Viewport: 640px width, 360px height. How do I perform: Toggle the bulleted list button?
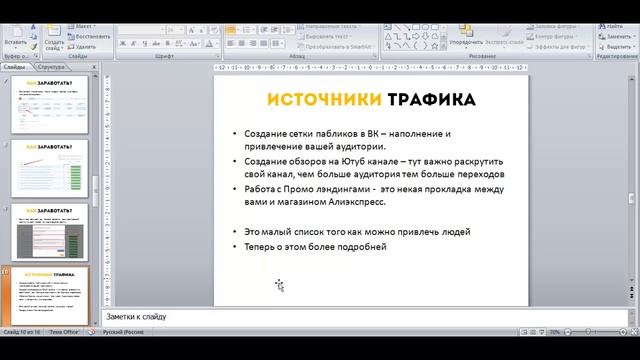[230, 30]
